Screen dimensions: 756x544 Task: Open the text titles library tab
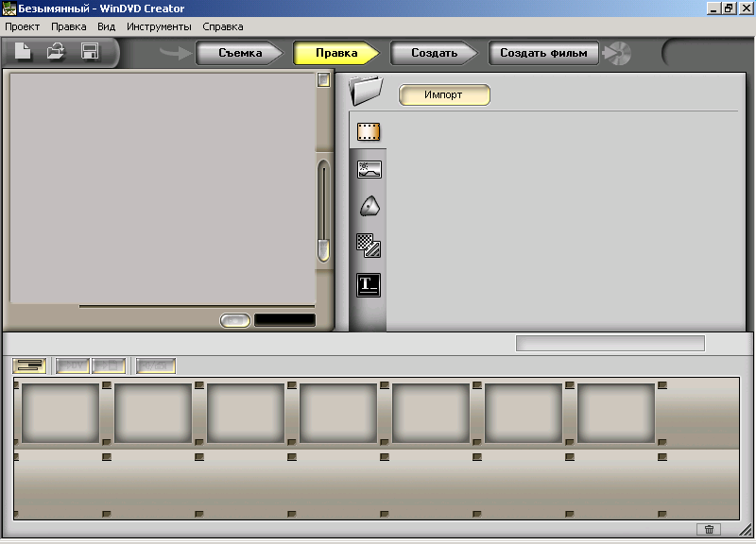tap(369, 285)
